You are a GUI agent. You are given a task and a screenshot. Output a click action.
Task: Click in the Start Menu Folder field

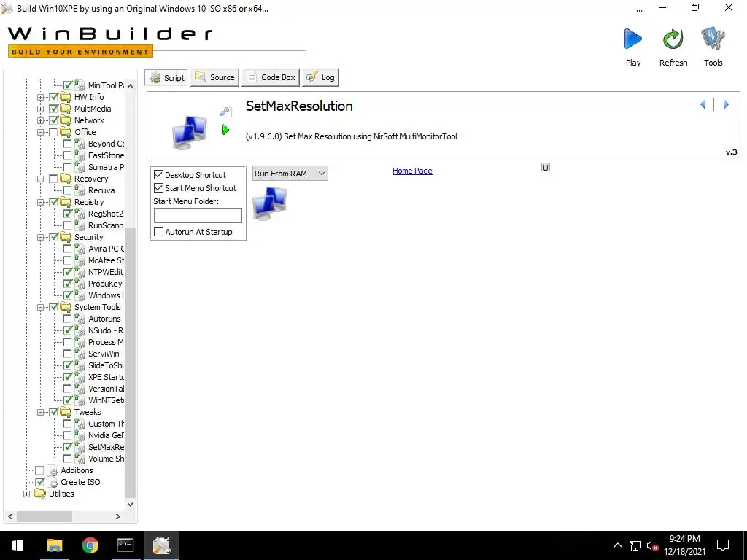click(x=198, y=215)
